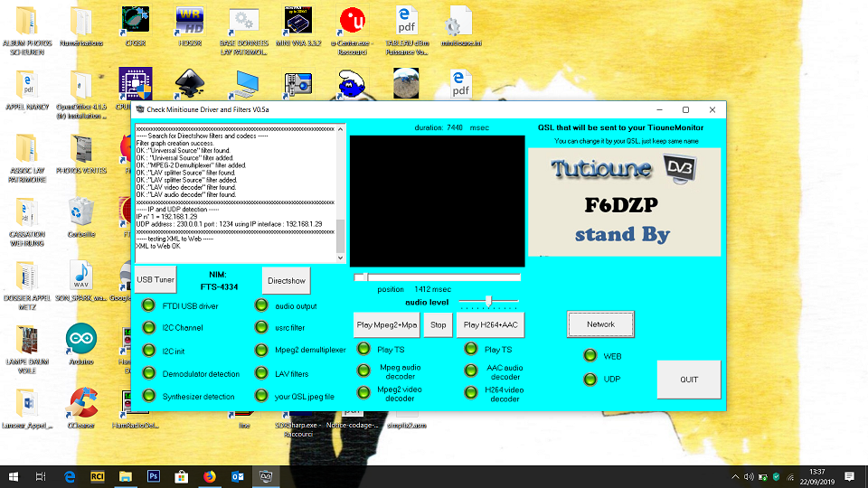Click the WEB status indicator light

coord(590,356)
